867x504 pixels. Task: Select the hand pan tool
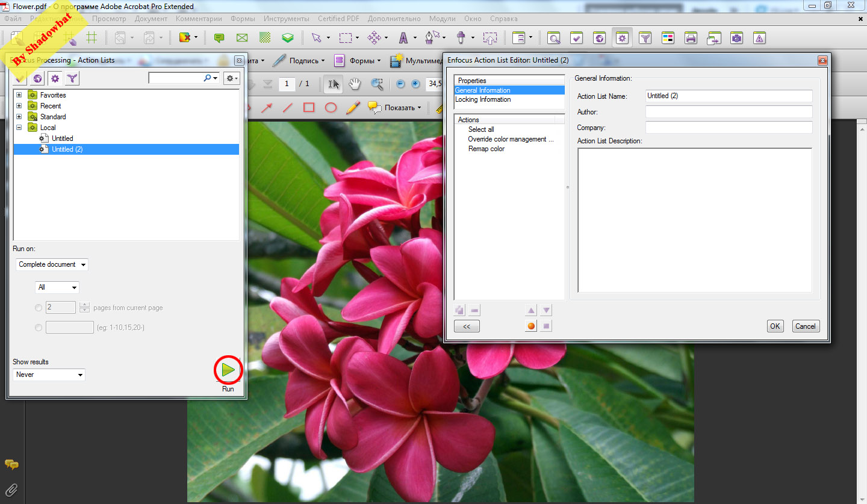coord(355,84)
